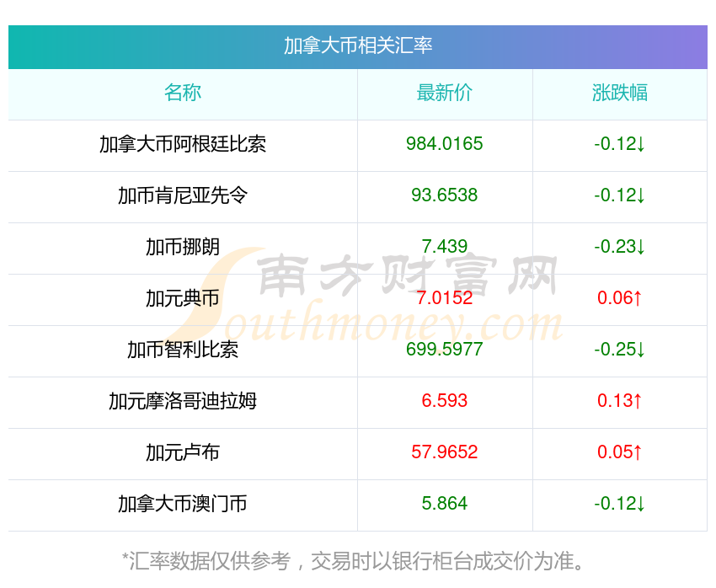Click the price 57.9652
This screenshot has width=716, height=588.
point(444,452)
